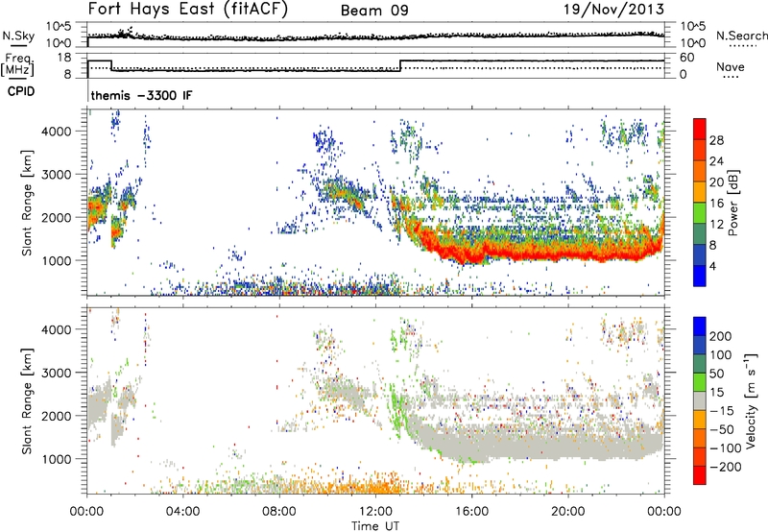Click the 'Slant Range [km]' label of velocity panel
Image resolution: width=768 pixels, height=532 pixels.
(x=27, y=401)
